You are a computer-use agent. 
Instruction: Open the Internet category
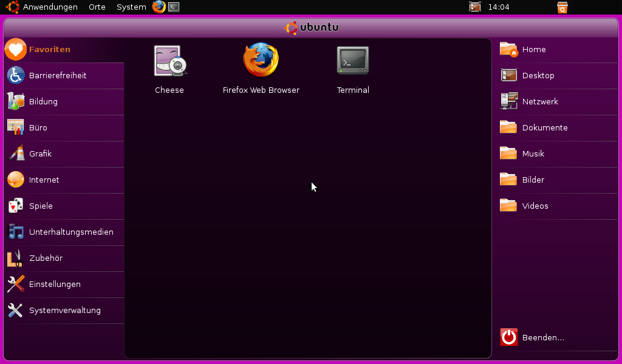64,180
